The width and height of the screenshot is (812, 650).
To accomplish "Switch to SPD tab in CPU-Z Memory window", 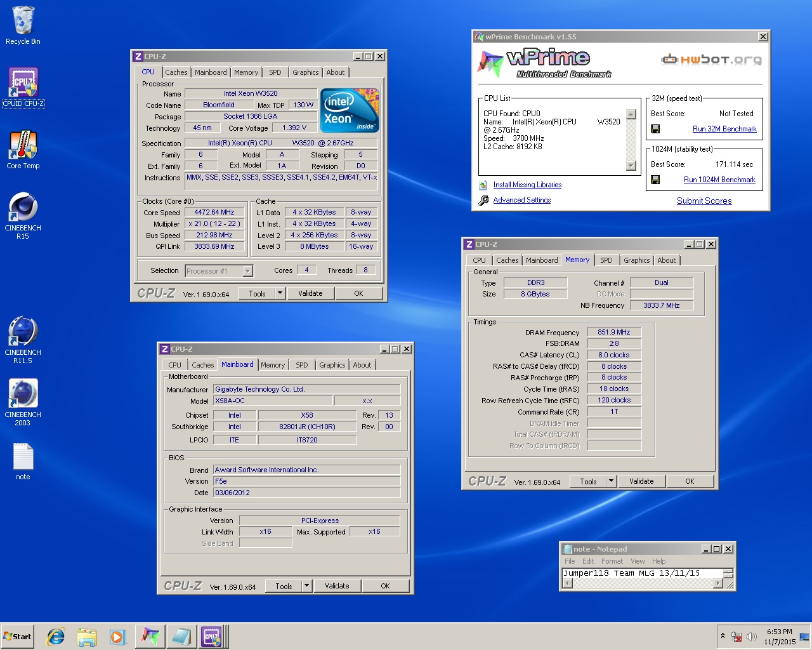I will pos(606,260).
